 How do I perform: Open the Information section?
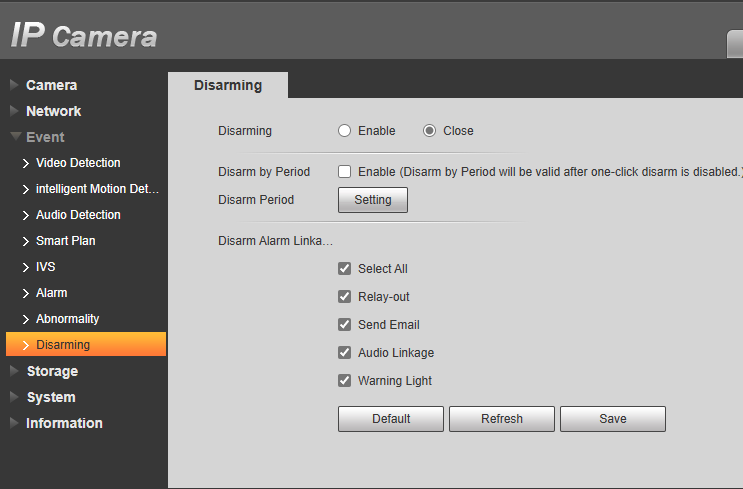pyautogui.click(x=64, y=423)
